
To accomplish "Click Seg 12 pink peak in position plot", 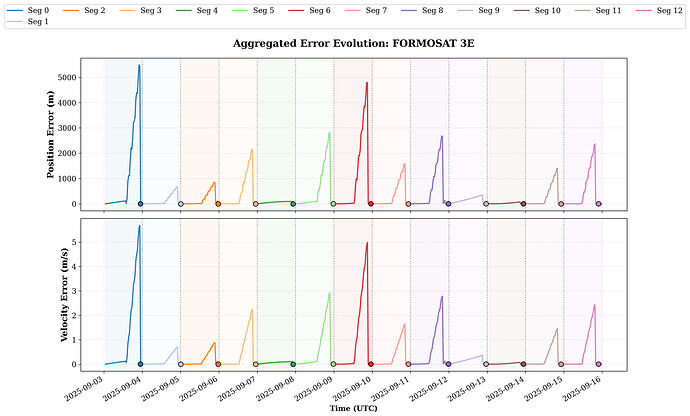I will pyautogui.click(x=594, y=145).
